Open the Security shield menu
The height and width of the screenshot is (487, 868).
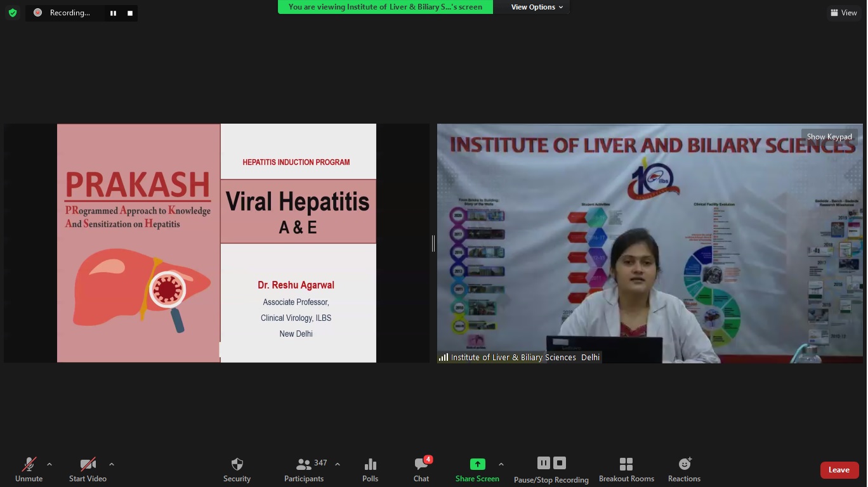click(x=237, y=470)
